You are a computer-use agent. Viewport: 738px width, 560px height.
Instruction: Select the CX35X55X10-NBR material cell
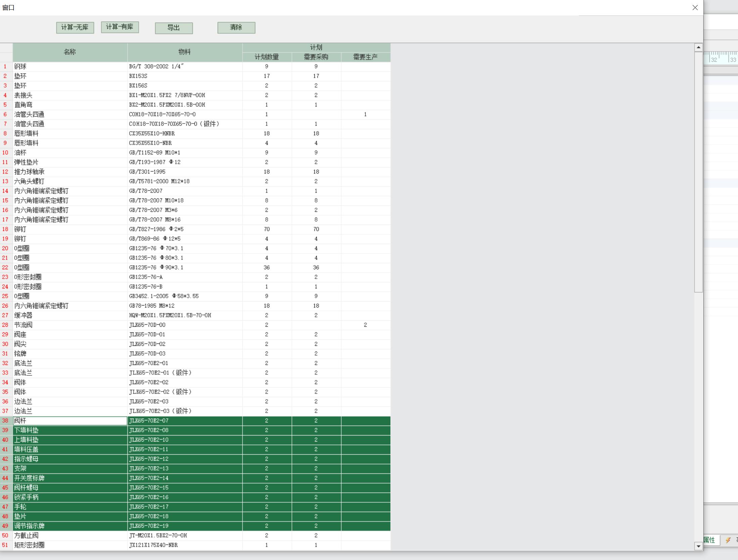[x=185, y=143]
